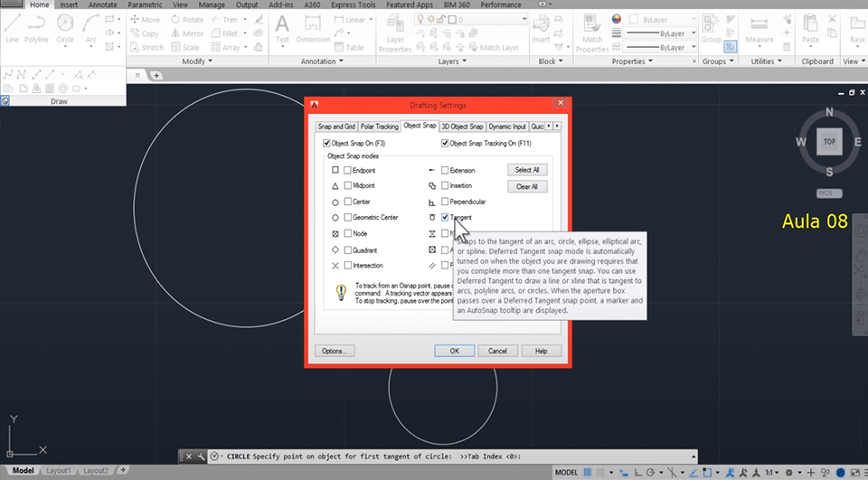Screen dimensions: 868x480
Task: Click the Match Properties tool
Action: (591, 33)
